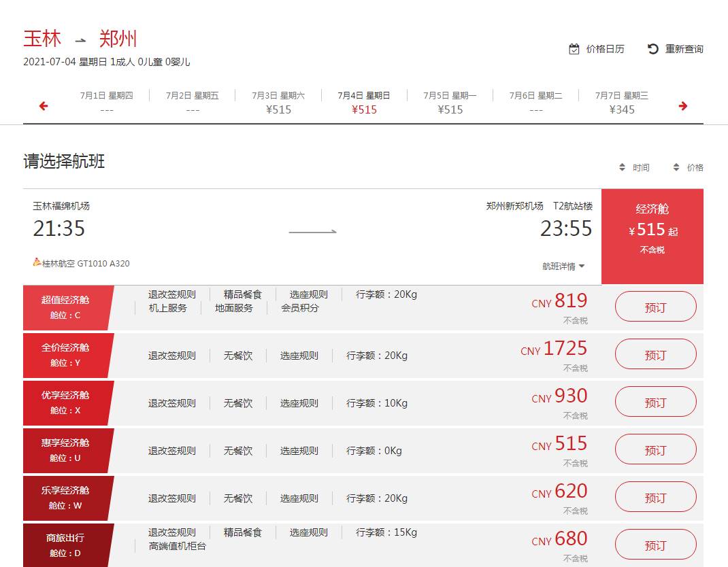Click the price calendar icon
The image size is (728, 567).
point(574,49)
